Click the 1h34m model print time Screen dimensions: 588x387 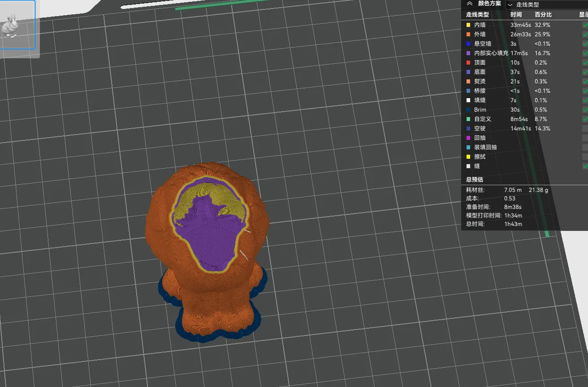[513, 216]
